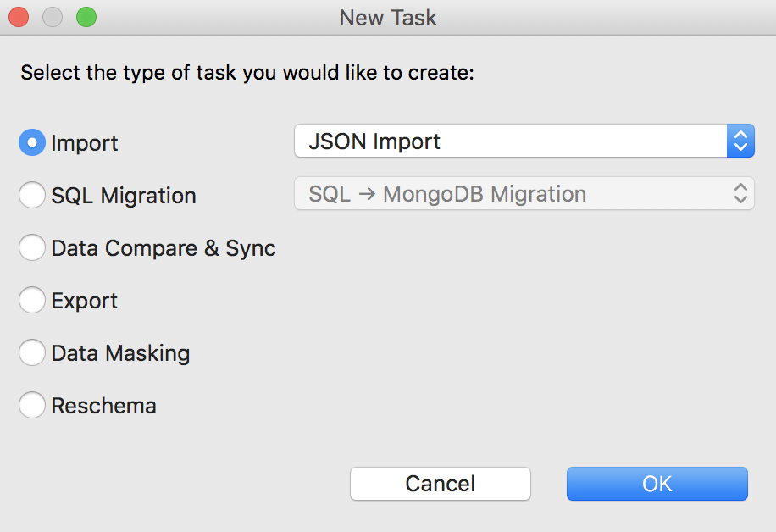
Task: Select the Import radio button
Action: (x=32, y=142)
